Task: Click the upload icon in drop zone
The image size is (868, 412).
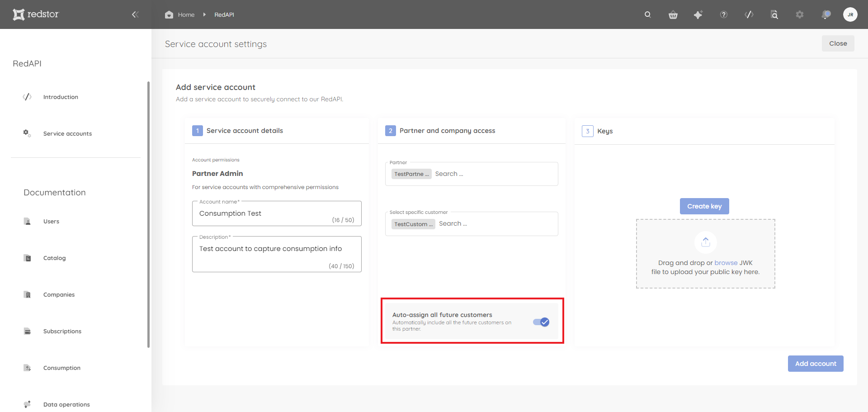Action: point(705,242)
